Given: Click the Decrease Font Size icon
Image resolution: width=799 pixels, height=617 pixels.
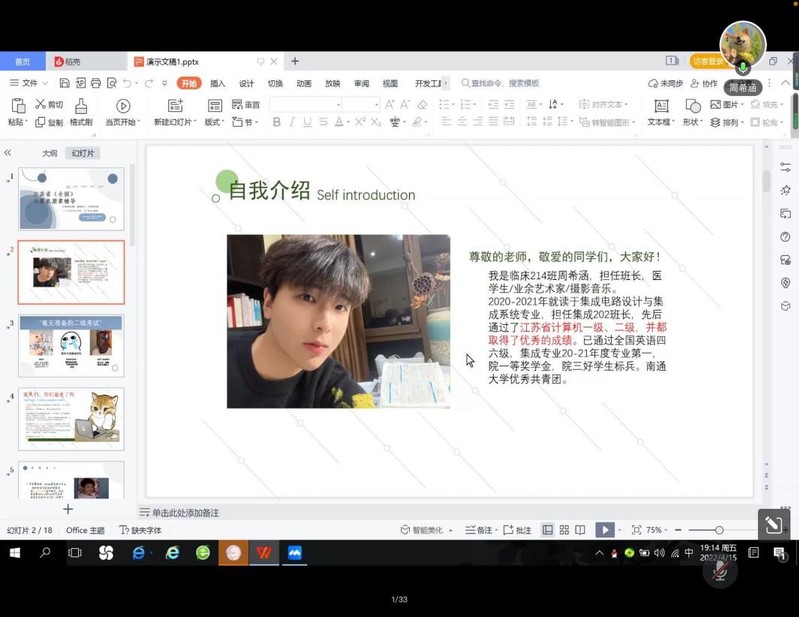Looking at the screenshot, I should [x=405, y=104].
